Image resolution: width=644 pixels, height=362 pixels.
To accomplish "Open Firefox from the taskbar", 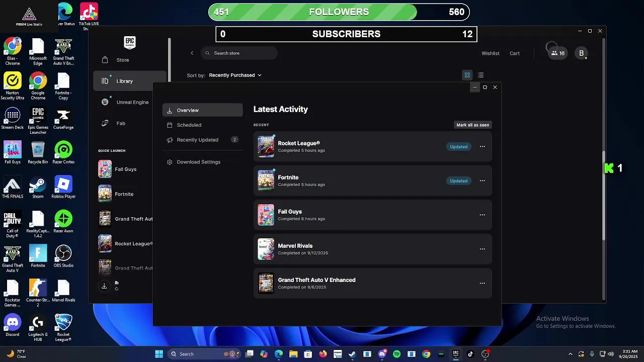I will [323, 354].
